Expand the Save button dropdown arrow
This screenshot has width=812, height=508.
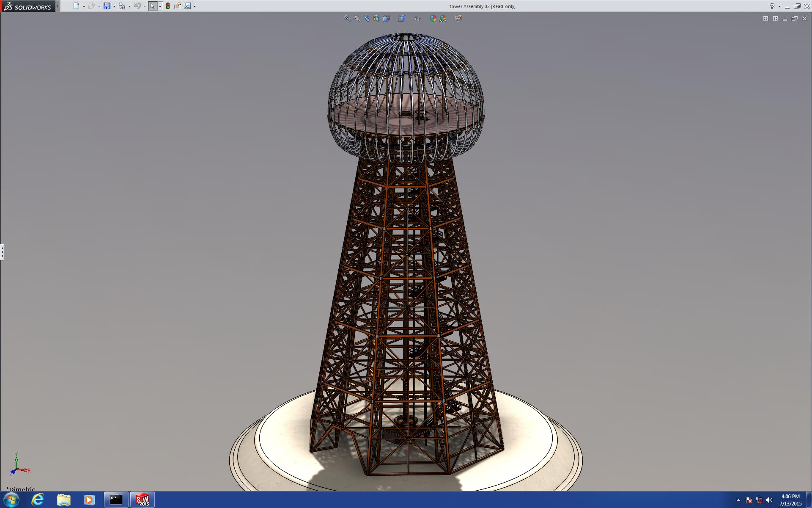coord(114,6)
